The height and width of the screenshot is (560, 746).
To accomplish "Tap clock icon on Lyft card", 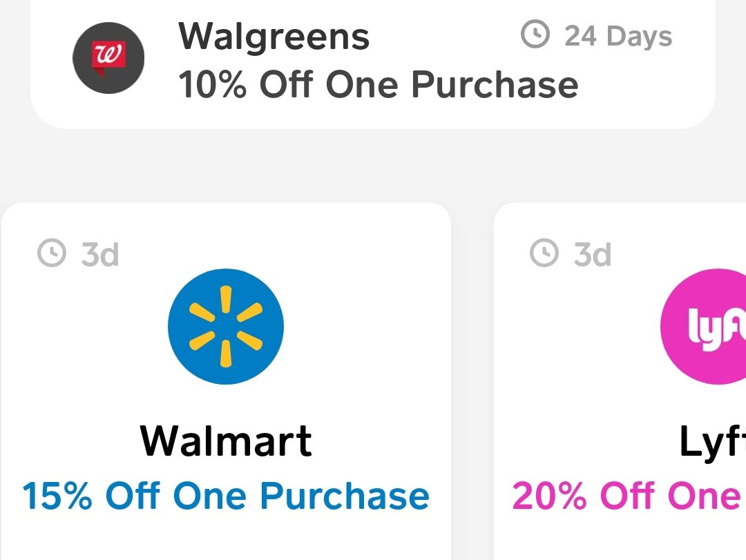I will [x=544, y=253].
